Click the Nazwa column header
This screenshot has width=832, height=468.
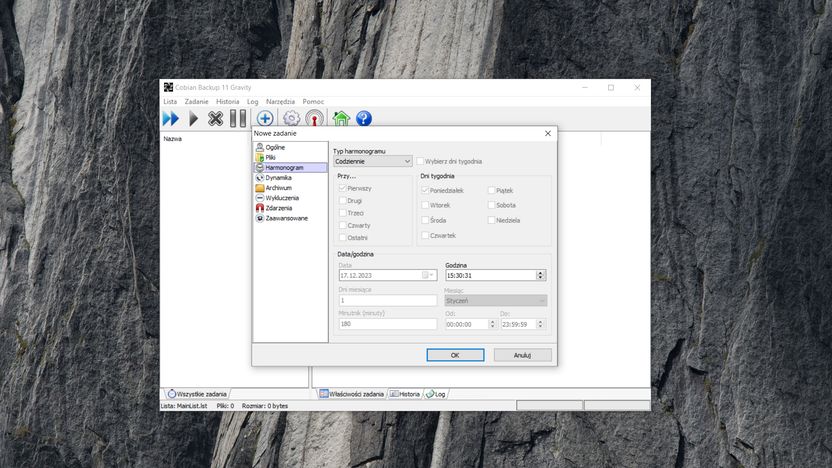pos(172,138)
